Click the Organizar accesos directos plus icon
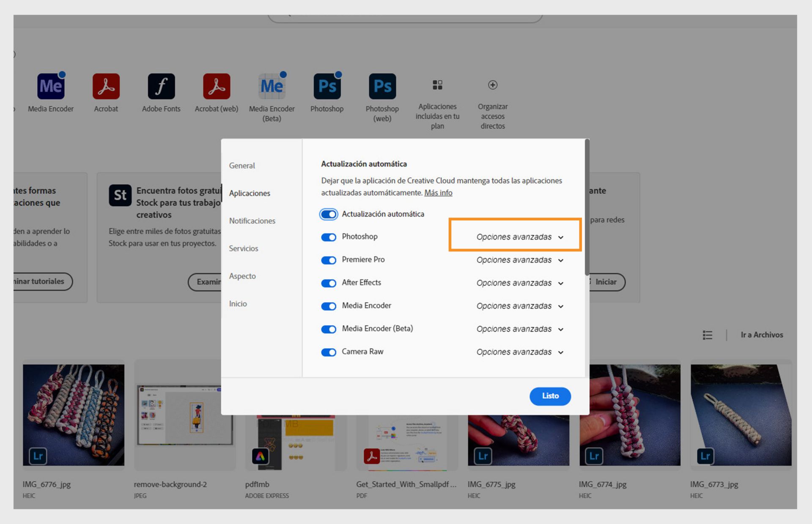812x524 pixels. 493,85
